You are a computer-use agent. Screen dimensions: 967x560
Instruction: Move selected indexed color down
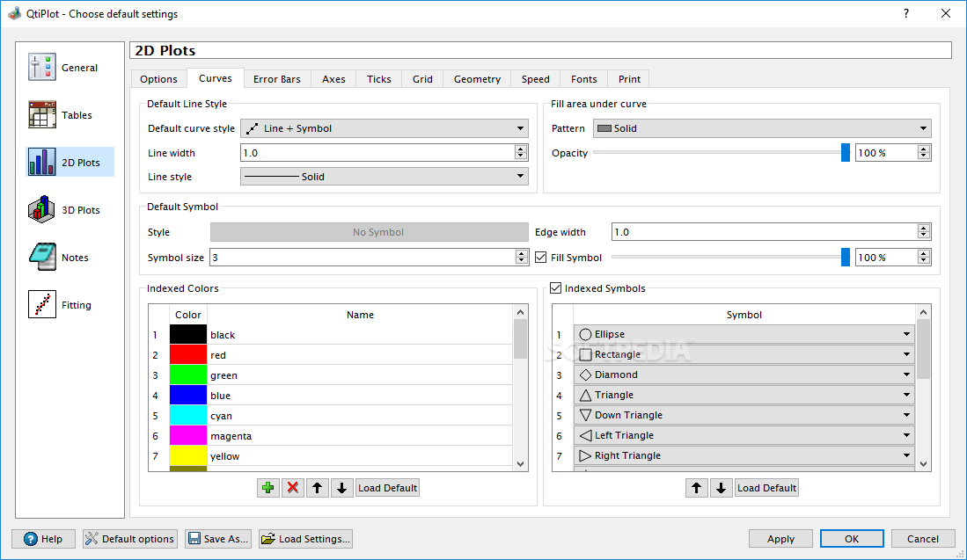pos(341,488)
